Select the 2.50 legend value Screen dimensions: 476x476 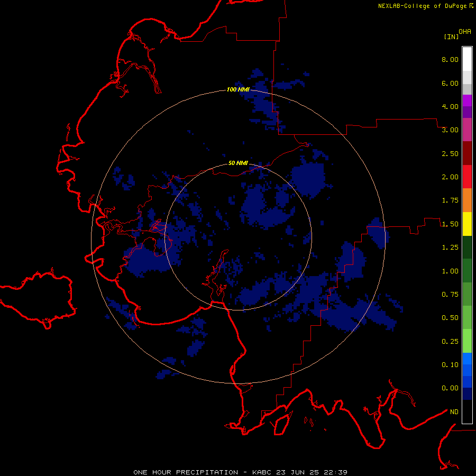[x=450, y=153]
